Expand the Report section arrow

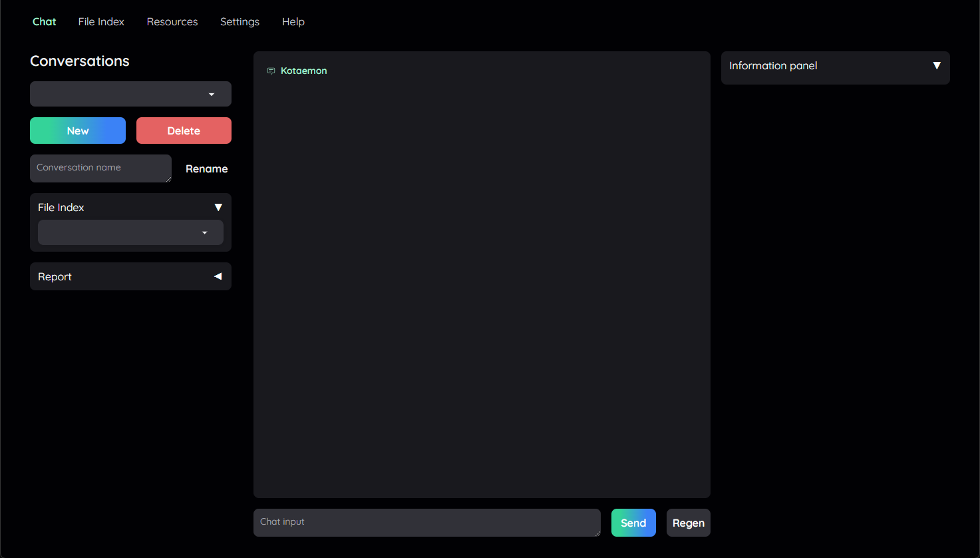point(218,276)
